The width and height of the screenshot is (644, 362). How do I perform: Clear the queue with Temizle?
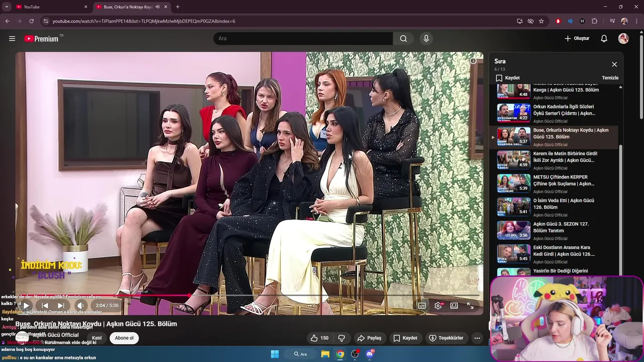pyautogui.click(x=610, y=78)
